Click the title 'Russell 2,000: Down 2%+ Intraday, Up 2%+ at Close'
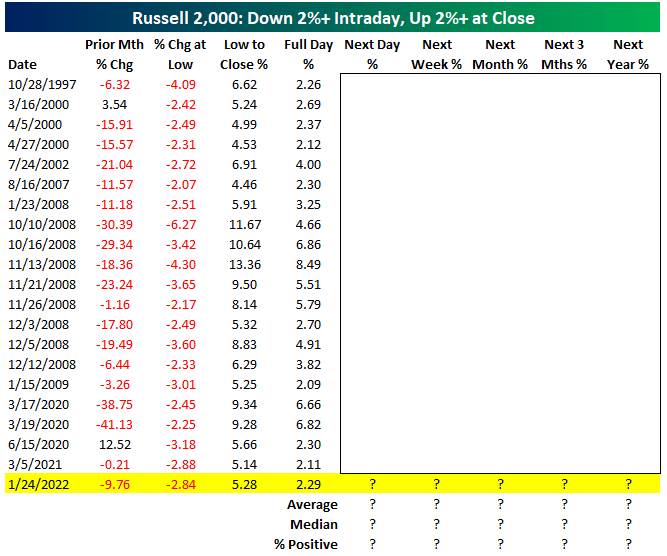 pyautogui.click(x=333, y=18)
